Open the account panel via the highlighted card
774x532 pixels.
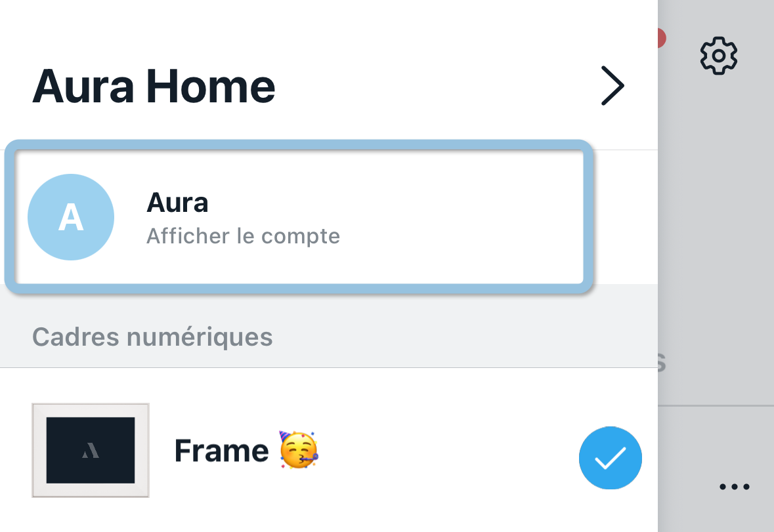pos(295,216)
